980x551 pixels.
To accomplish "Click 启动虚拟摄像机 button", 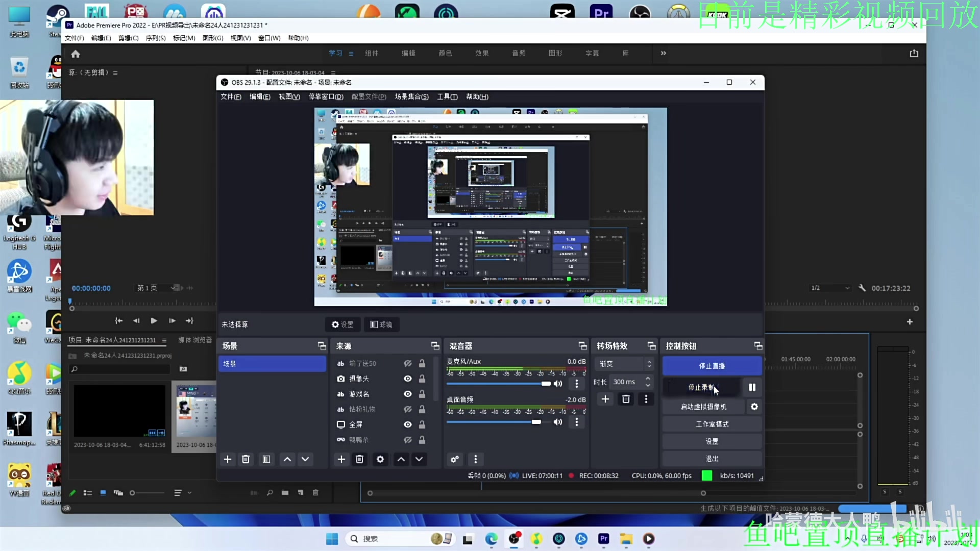I will point(703,407).
